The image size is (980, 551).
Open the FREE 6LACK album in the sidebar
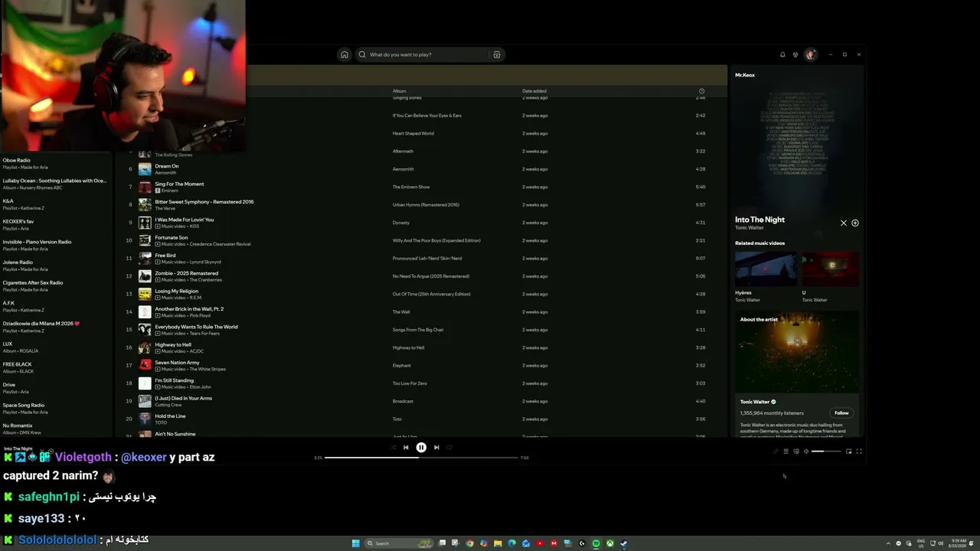point(55,367)
